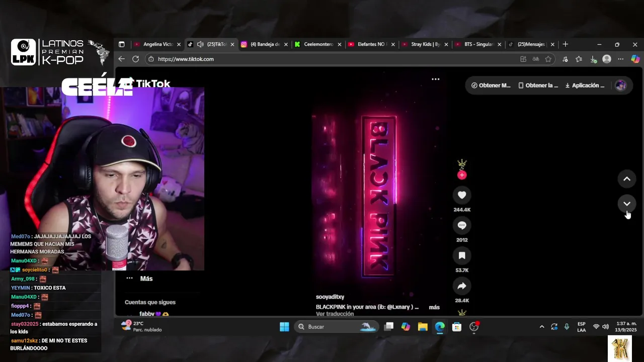Image resolution: width=644 pixels, height=362 pixels.
Task: Like the BLACKPINK TikTok video
Action: tap(462, 195)
